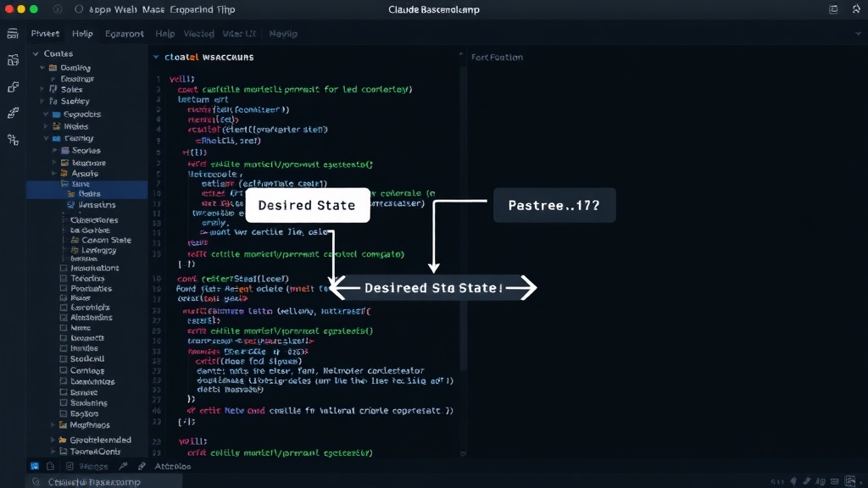The width and height of the screenshot is (868, 488).
Task: Expand the Gsrotrlesmded folder arrow
Action: pos(53,440)
